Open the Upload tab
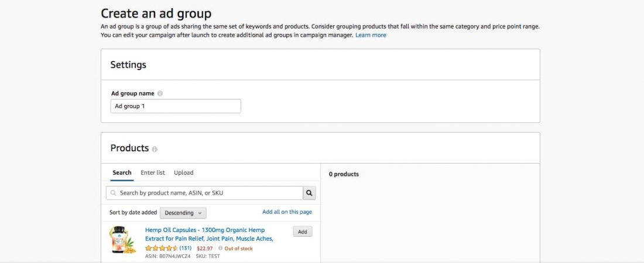Screen dimensions: 644x263 (x=183, y=173)
